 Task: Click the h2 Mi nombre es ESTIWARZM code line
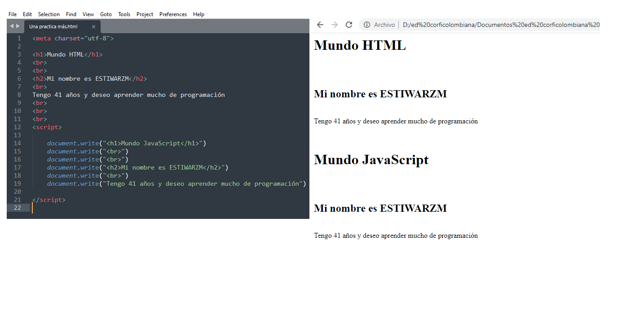(90, 79)
